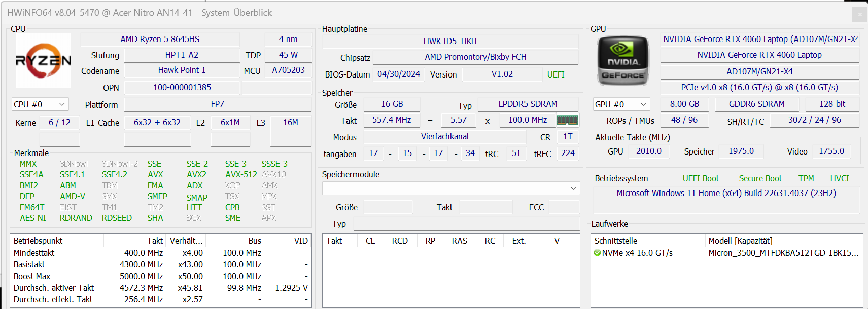
Task: Click the AVX-512 feature label
Action: [x=241, y=174]
